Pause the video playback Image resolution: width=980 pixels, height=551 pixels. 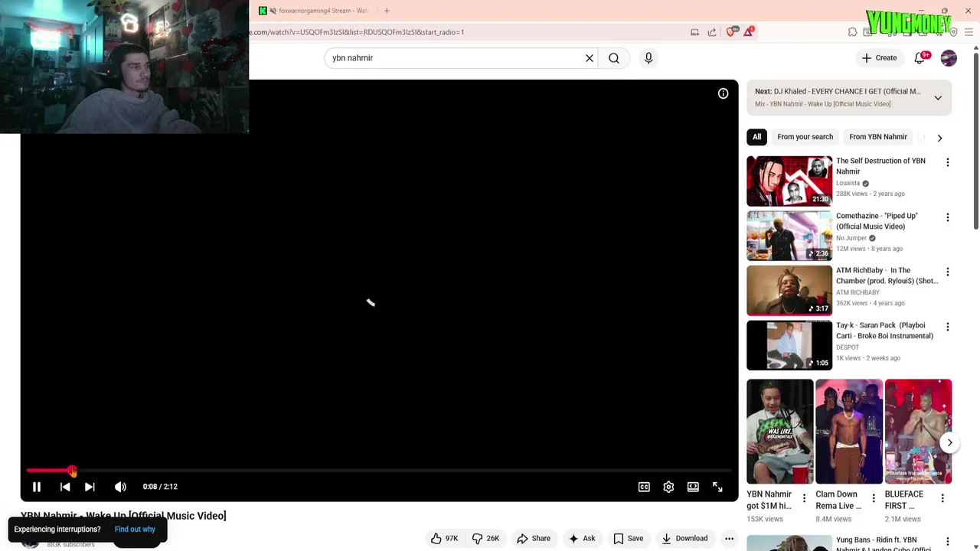tap(36, 487)
